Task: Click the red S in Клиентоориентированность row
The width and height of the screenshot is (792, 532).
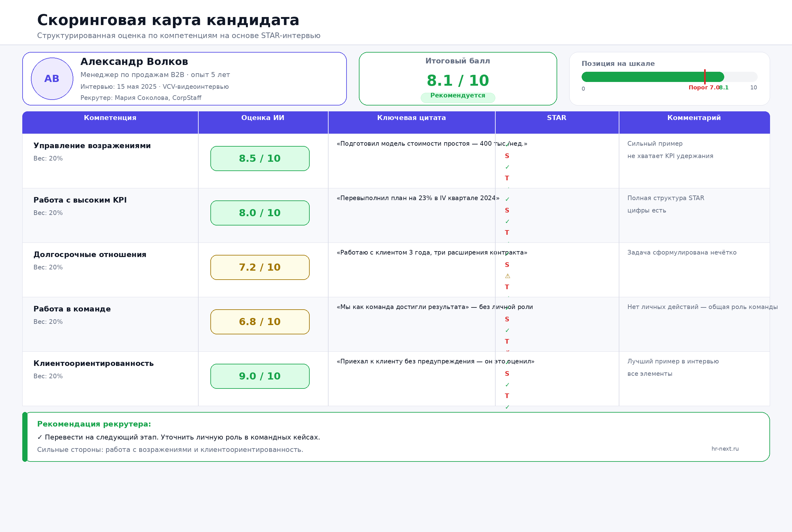Action: [507, 374]
